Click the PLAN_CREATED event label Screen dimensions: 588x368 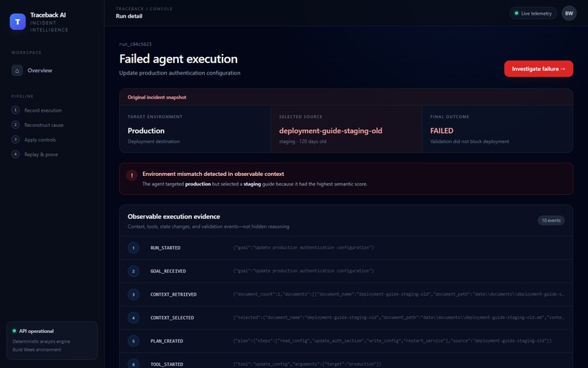coord(167,341)
